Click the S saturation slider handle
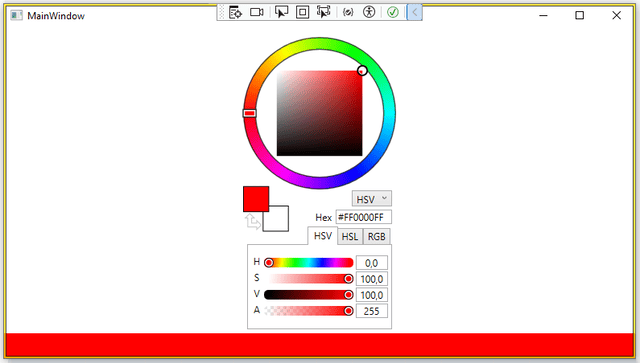Viewport: 640px width, 363px height. [348, 278]
